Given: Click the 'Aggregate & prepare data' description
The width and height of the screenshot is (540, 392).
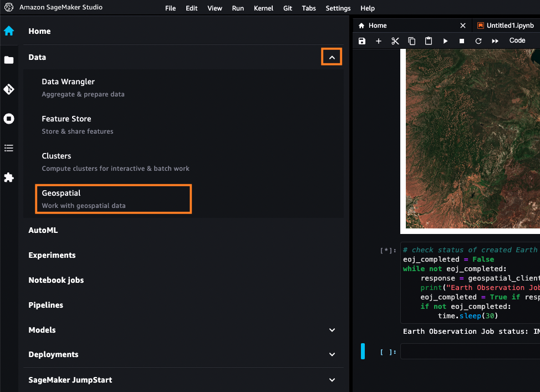Looking at the screenshot, I should [x=83, y=94].
